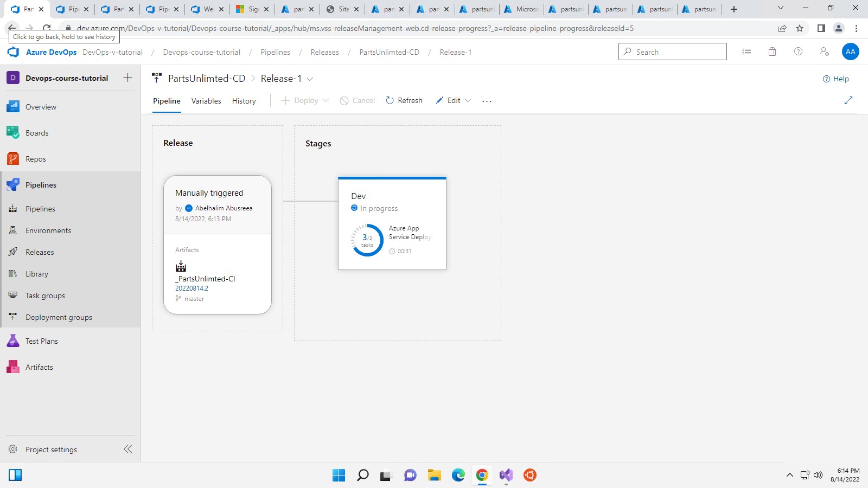Open a new browser tab

[733, 9]
